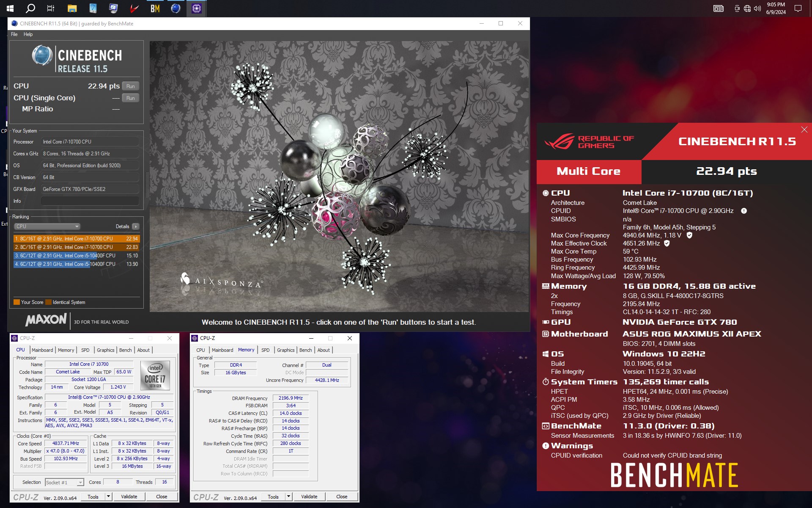This screenshot has width=812, height=508.
Task: Switch to CPU-Z purple chip taskbar icon
Action: 196,8
